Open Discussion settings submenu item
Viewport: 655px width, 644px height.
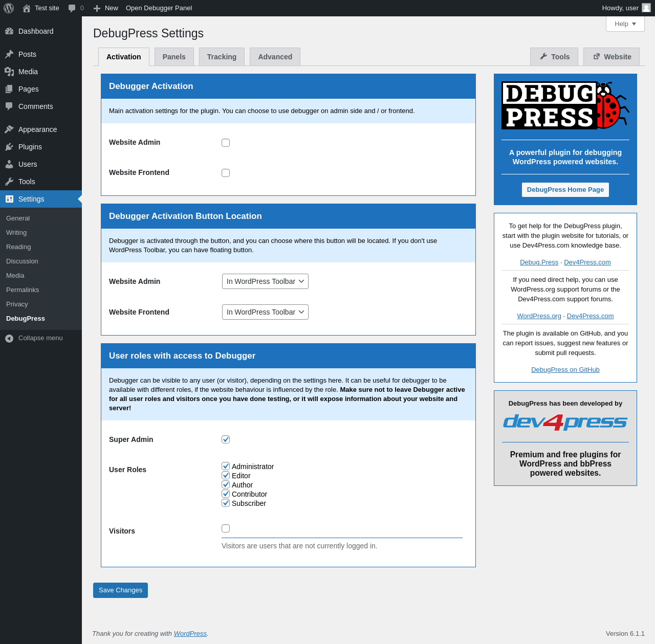coord(22,261)
